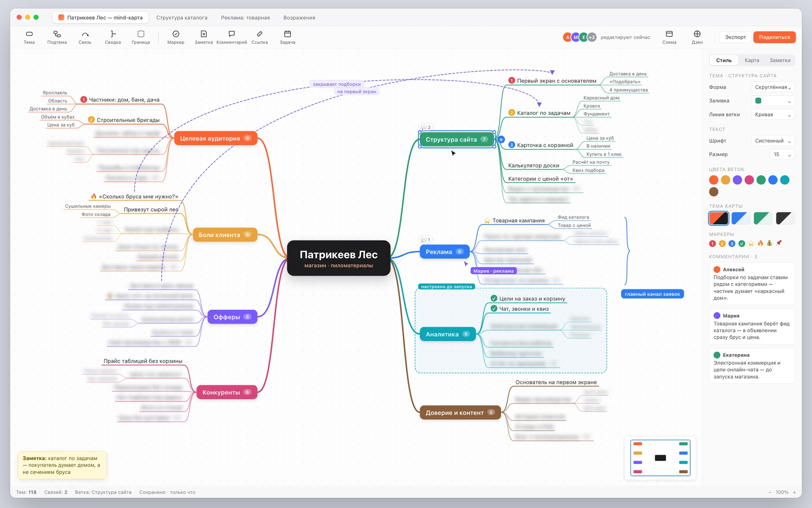Open the Возражения document tab

[299, 18]
